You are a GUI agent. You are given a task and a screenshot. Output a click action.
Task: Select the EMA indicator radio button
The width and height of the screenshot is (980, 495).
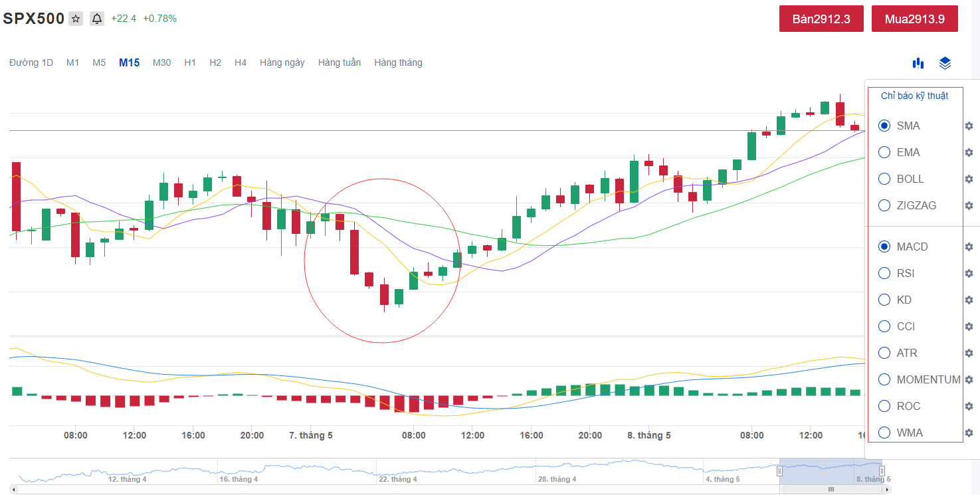[884, 152]
